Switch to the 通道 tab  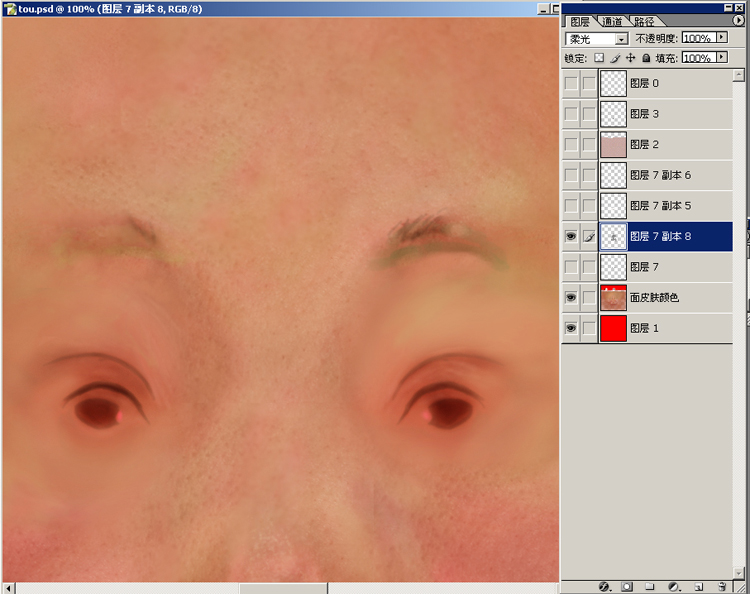coord(611,21)
